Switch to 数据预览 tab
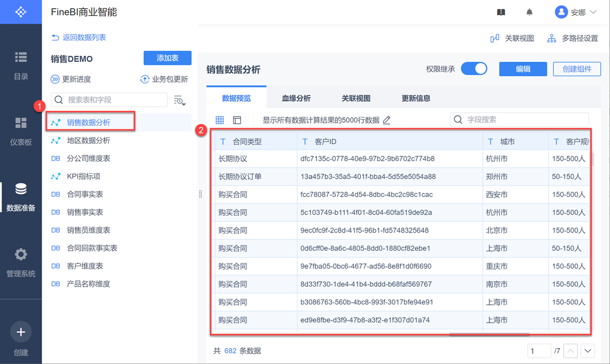The width and height of the screenshot is (610, 364). point(236,98)
